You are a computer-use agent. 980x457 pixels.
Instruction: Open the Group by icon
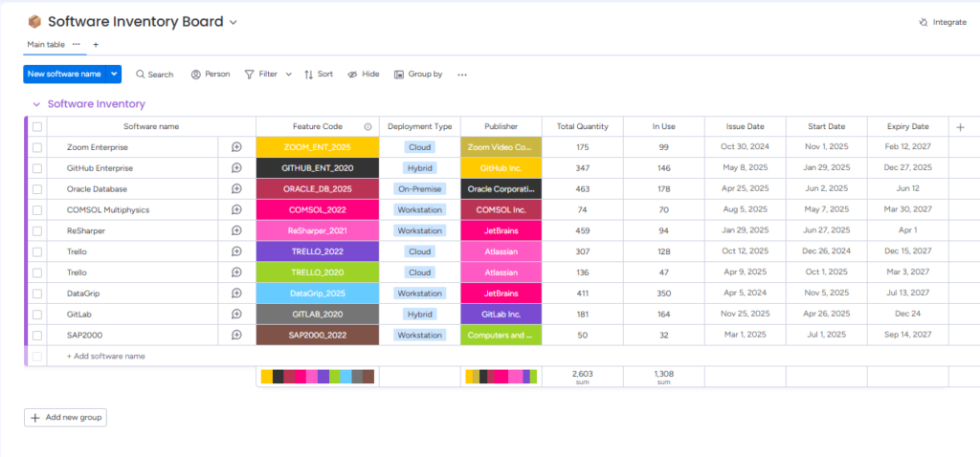[399, 75]
